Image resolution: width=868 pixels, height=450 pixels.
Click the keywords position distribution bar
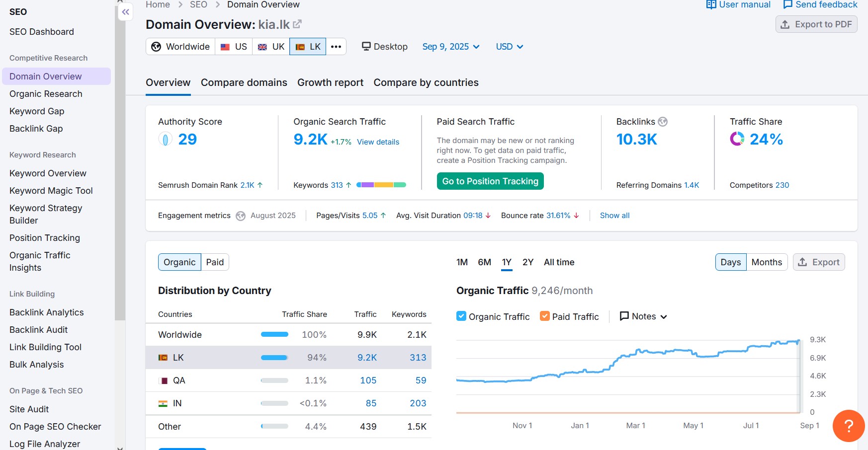tap(381, 185)
